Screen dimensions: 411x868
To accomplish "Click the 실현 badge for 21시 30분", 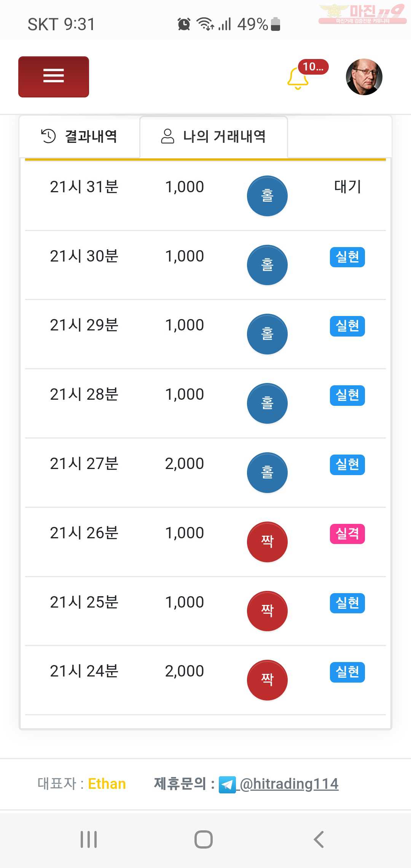I will tap(347, 257).
